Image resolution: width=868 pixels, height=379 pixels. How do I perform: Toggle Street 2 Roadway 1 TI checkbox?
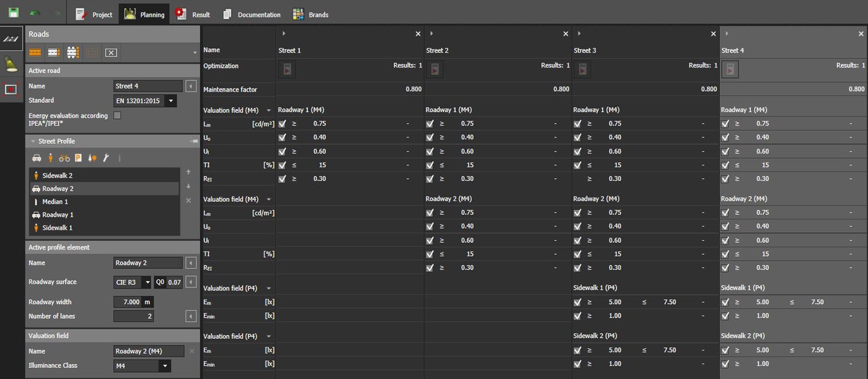click(430, 165)
